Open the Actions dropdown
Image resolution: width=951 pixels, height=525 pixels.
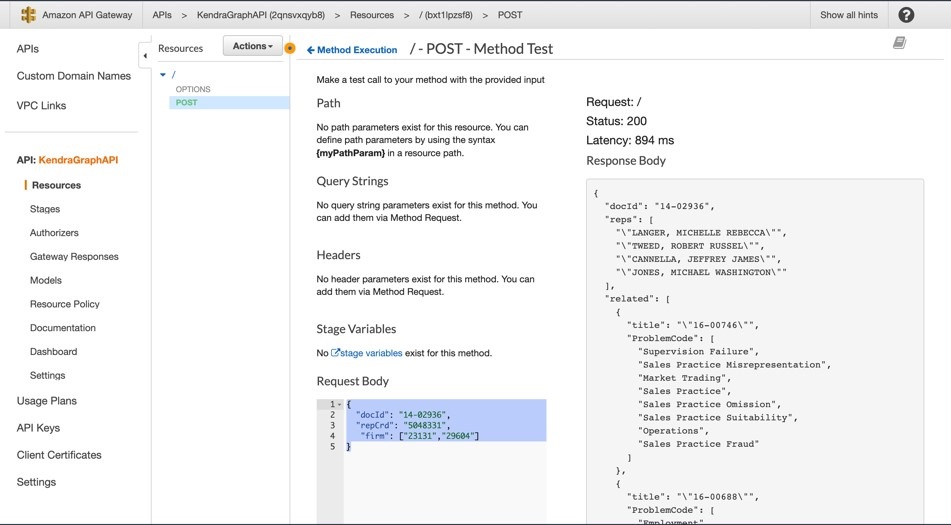tap(252, 46)
